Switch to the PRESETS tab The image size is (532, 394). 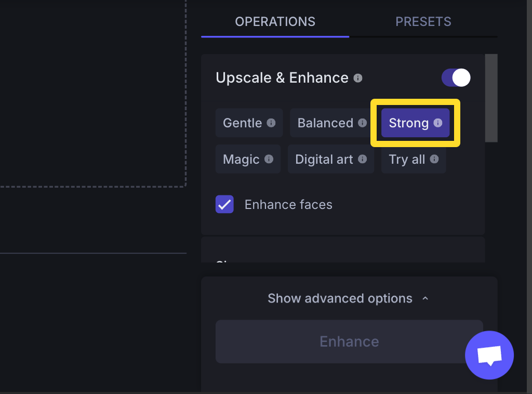pyautogui.click(x=423, y=22)
